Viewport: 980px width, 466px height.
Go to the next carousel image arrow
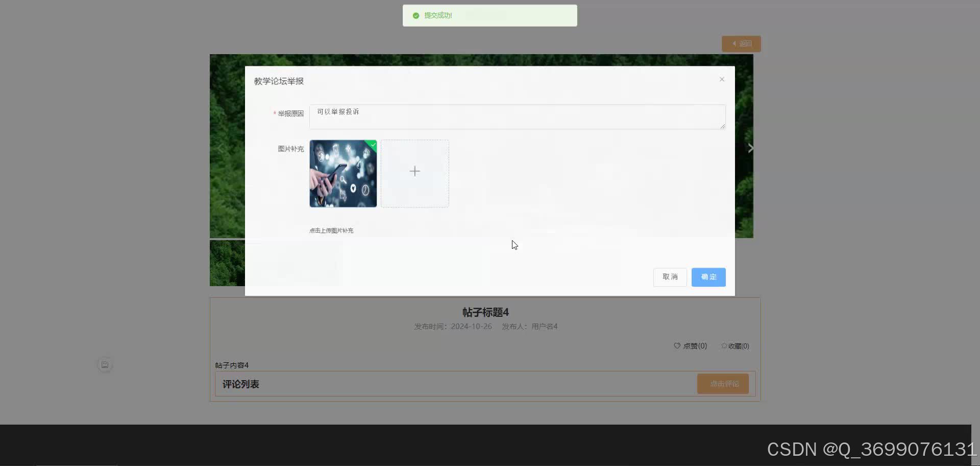click(x=750, y=148)
